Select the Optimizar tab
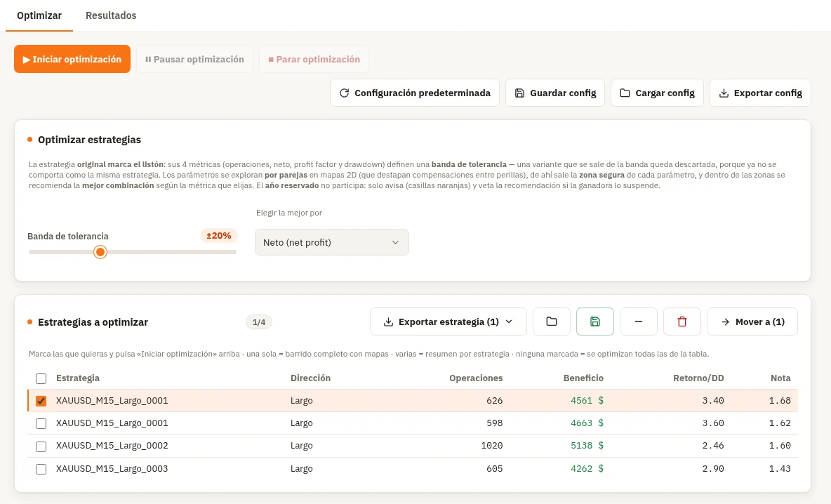The height and width of the screenshot is (504, 831). pyautogui.click(x=39, y=15)
